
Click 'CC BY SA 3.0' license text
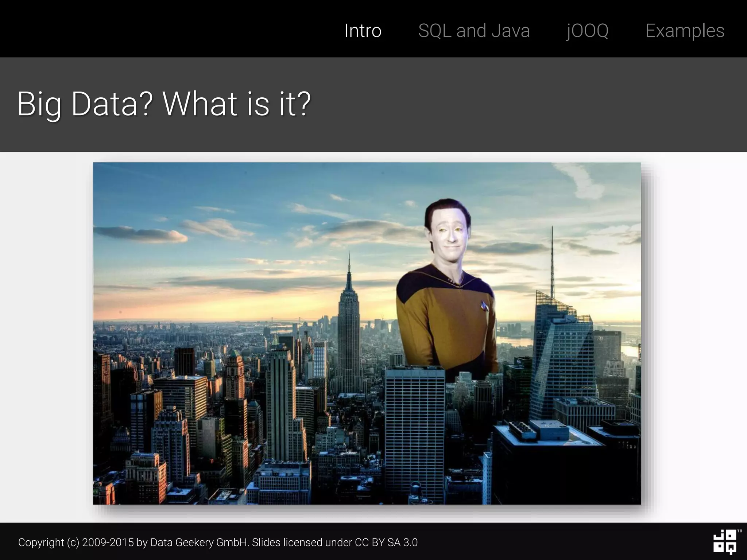(386, 542)
